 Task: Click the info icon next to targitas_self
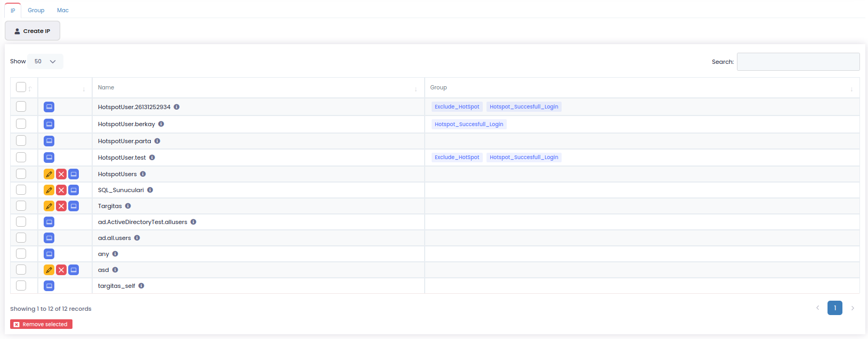coord(141,286)
